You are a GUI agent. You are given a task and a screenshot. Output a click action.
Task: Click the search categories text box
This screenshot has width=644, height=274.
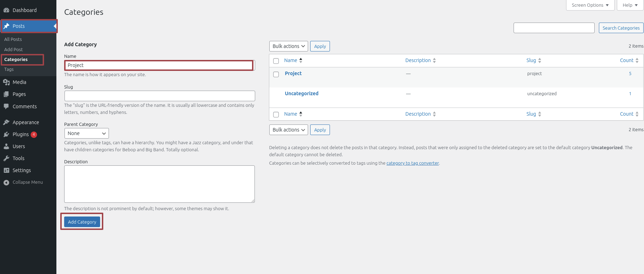(x=554, y=28)
